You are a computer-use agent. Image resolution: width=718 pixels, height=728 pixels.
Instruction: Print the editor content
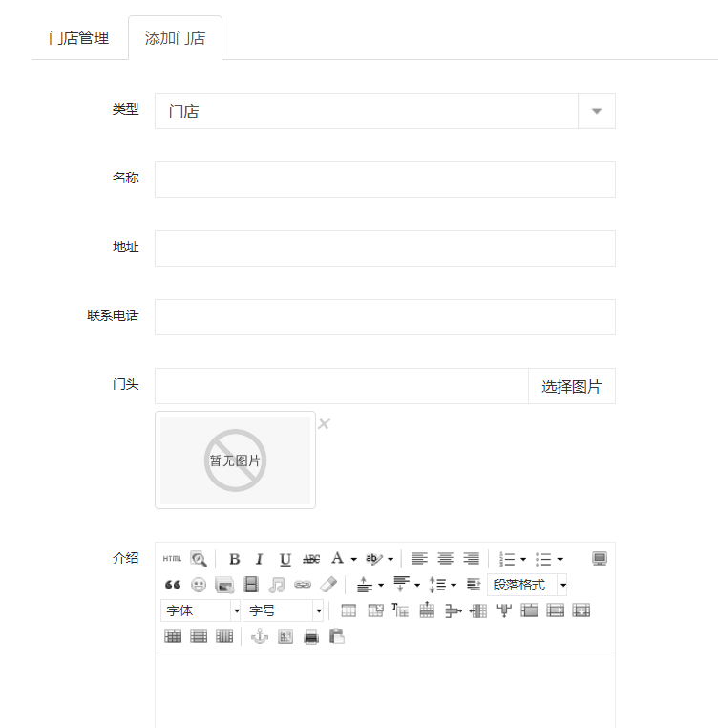[311, 636]
